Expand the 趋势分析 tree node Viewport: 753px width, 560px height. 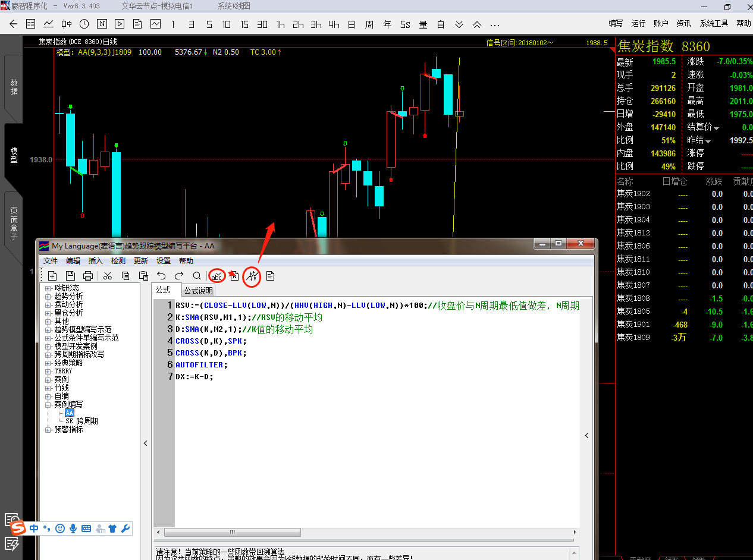point(49,296)
